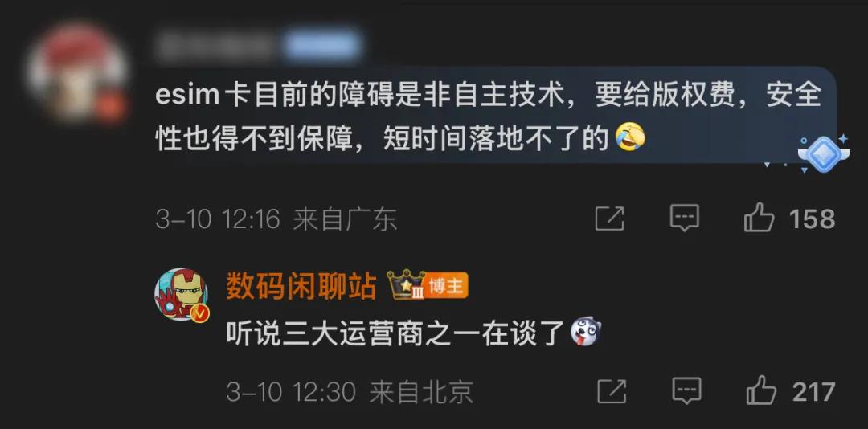Reply to the 数码闲聊站 comment
This screenshot has width=868, height=429.
pyautogui.click(x=686, y=391)
